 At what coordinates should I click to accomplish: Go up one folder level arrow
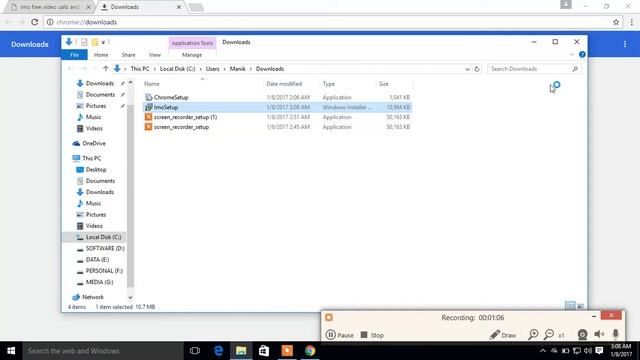(x=106, y=69)
